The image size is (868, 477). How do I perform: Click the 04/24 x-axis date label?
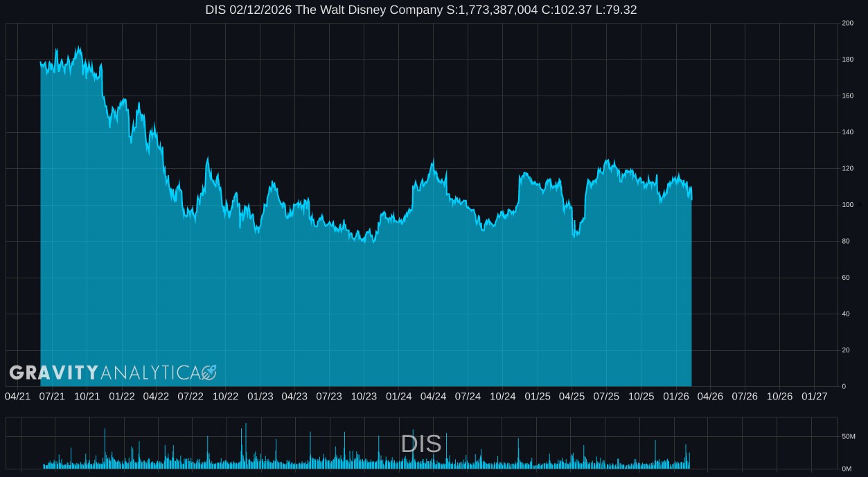[x=433, y=397]
